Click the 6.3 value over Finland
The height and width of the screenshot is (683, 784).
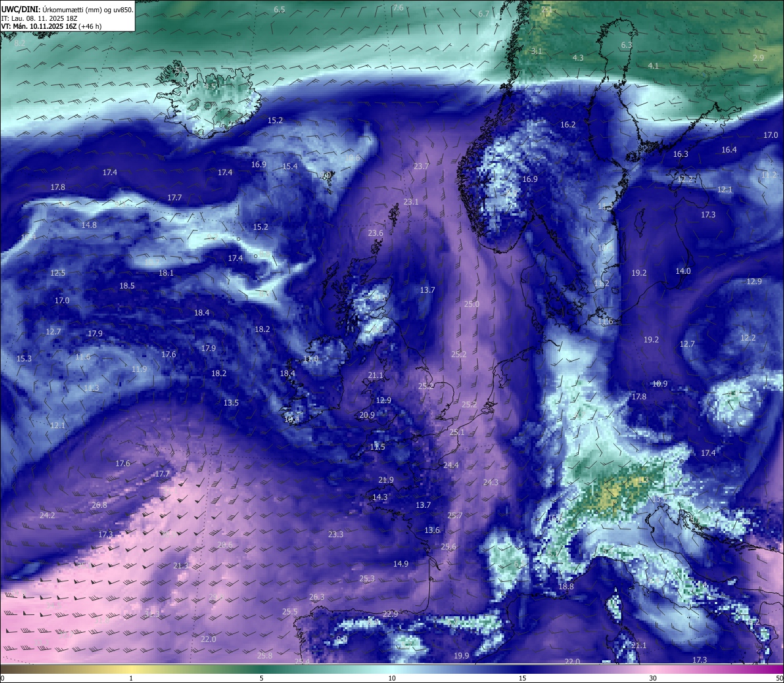[x=627, y=45]
